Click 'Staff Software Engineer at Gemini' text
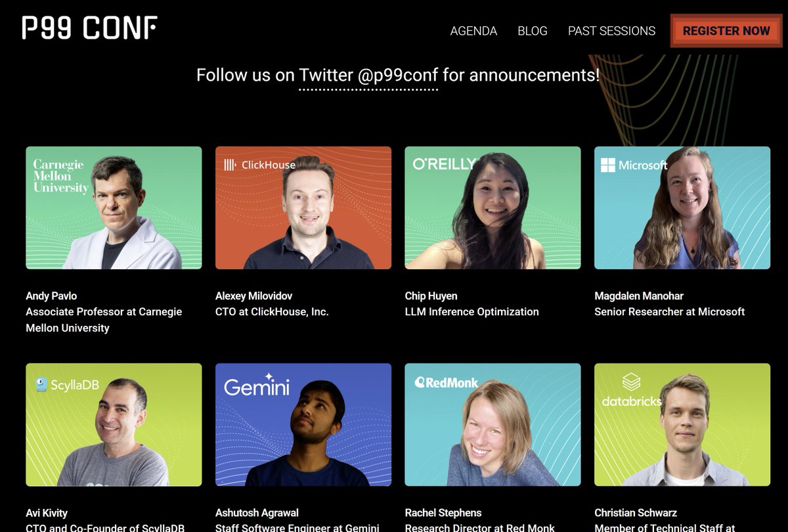Screen dimensions: 788x532 [x=297, y=527]
